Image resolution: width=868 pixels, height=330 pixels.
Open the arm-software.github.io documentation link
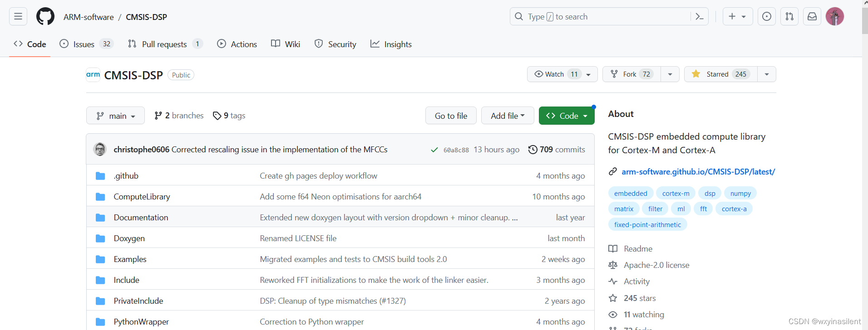[698, 172]
